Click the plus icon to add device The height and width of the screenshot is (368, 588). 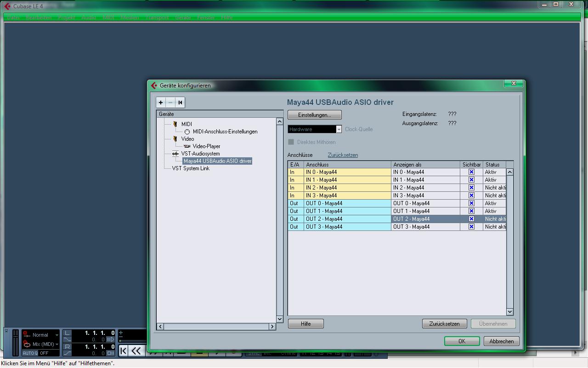(161, 103)
